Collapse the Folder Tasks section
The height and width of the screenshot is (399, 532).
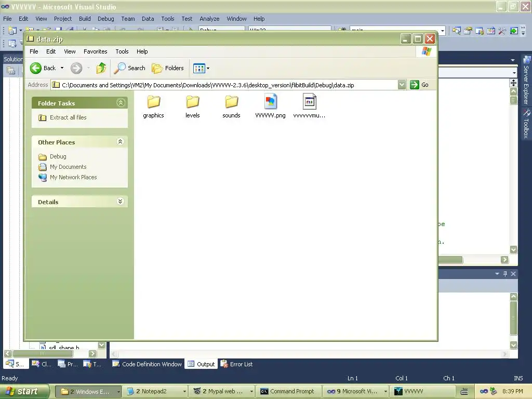[x=121, y=103]
